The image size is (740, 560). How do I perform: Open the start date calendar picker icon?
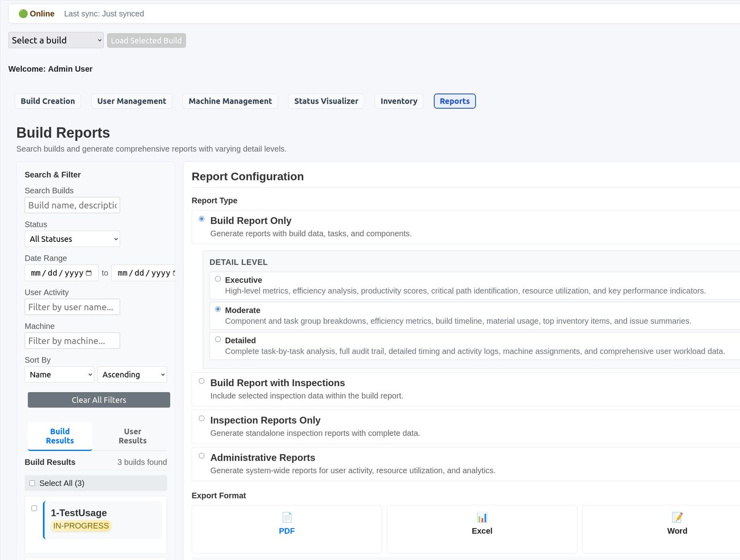(x=89, y=273)
